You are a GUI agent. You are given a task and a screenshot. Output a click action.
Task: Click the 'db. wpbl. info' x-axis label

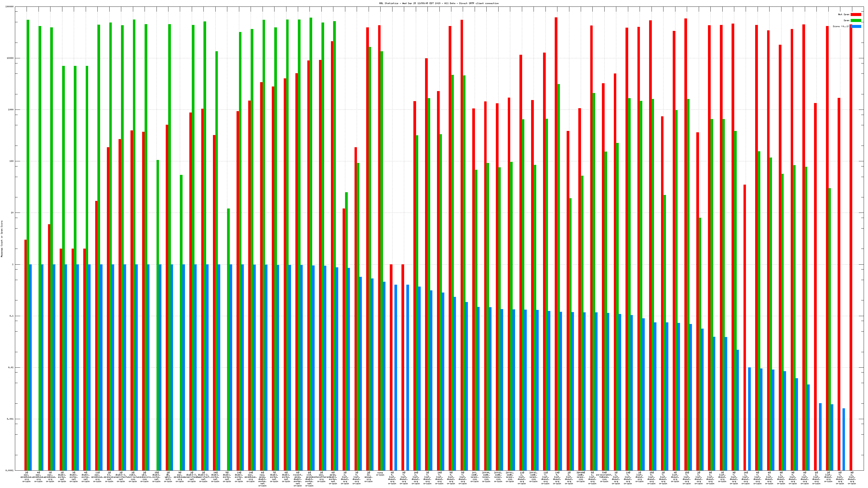click(168, 477)
